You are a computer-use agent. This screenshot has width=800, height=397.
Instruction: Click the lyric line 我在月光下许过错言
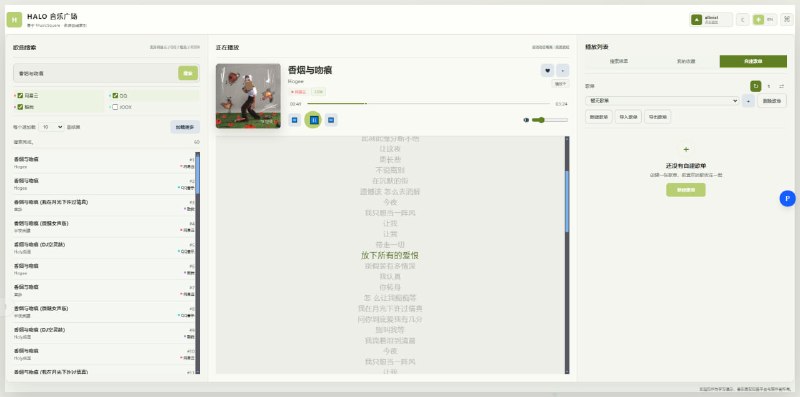tap(390, 309)
